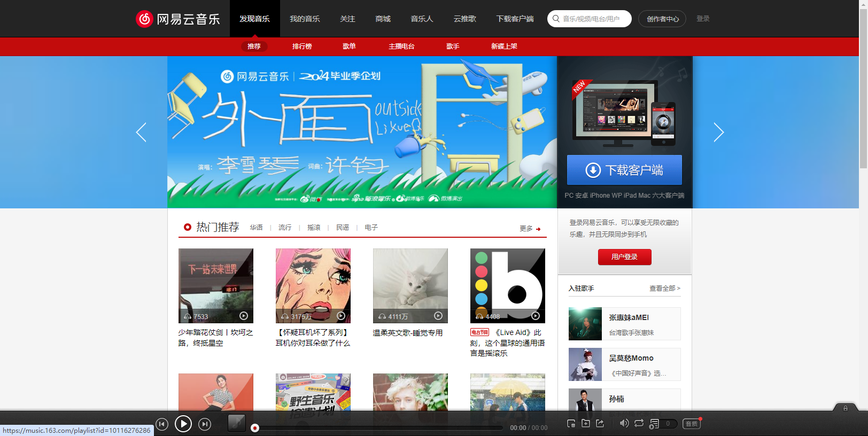Click 摇滚 category under 热门推荐

point(314,228)
